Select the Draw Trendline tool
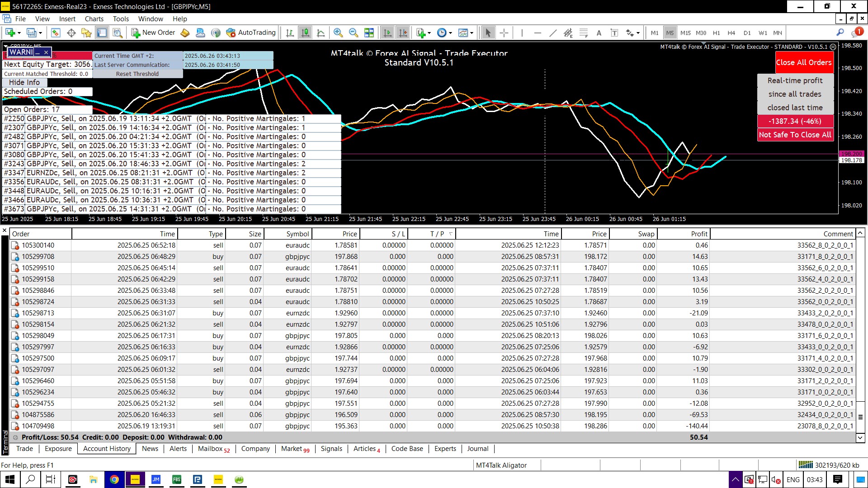Screen dimensions: 868x488 [552, 33]
